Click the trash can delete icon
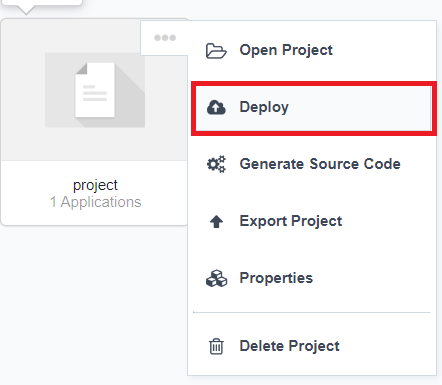Viewport: 442px width, 385px height. tap(216, 346)
